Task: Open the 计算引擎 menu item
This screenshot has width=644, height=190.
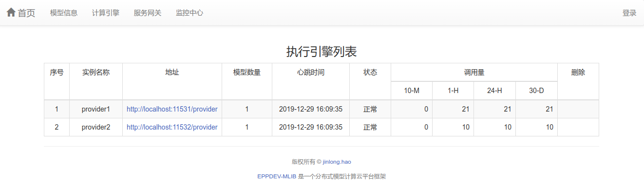Action: (x=106, y=13)
